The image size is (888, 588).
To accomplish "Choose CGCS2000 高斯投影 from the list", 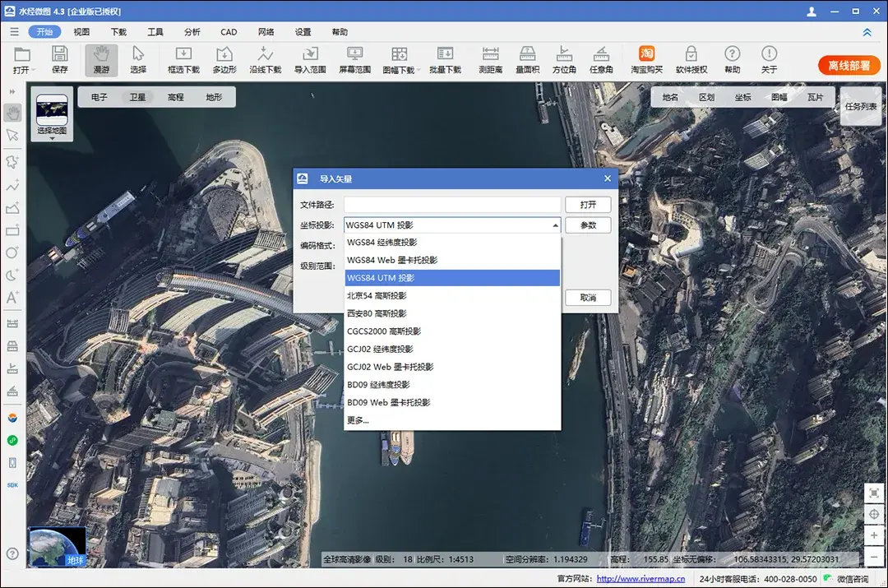I will pos(384,331).
